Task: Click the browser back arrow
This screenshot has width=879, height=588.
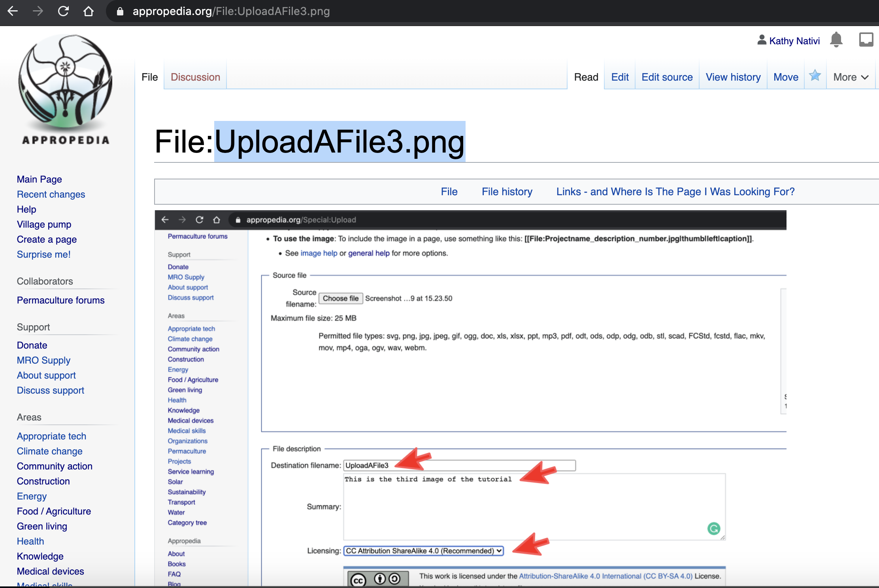Action: pyautogui.click(x=13, y=11)
